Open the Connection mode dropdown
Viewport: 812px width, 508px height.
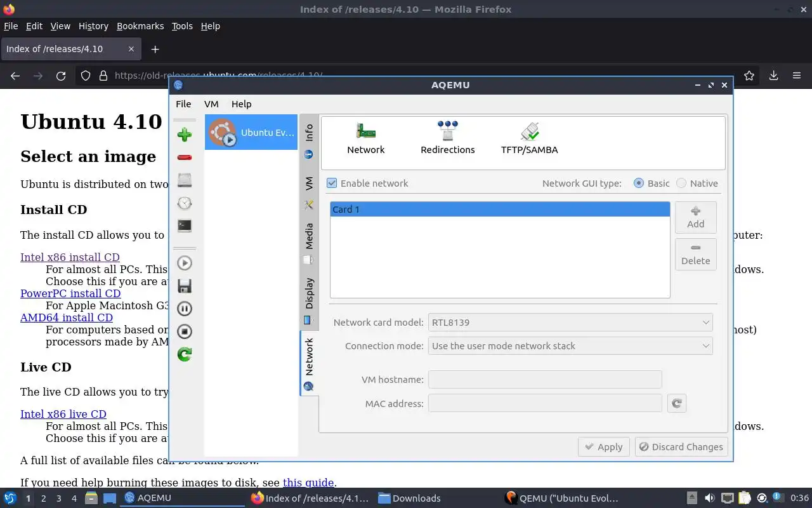pos(570,345)
